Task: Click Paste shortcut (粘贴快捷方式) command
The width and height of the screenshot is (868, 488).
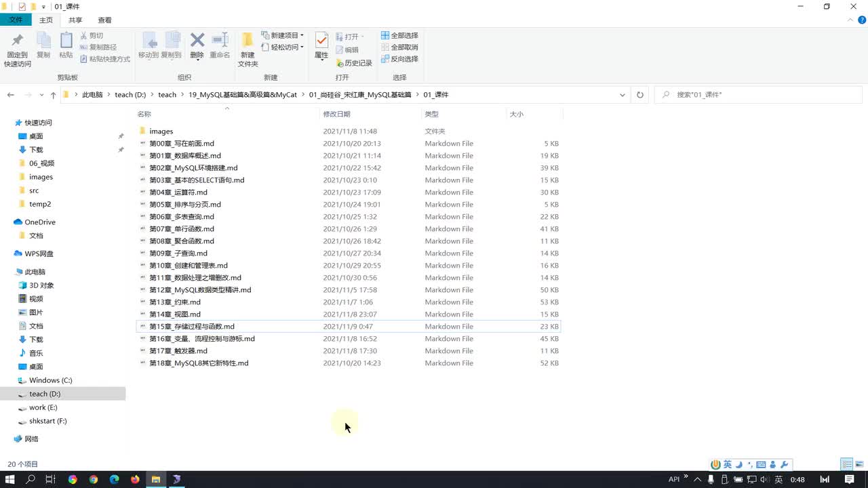Action: coord(105,59)
